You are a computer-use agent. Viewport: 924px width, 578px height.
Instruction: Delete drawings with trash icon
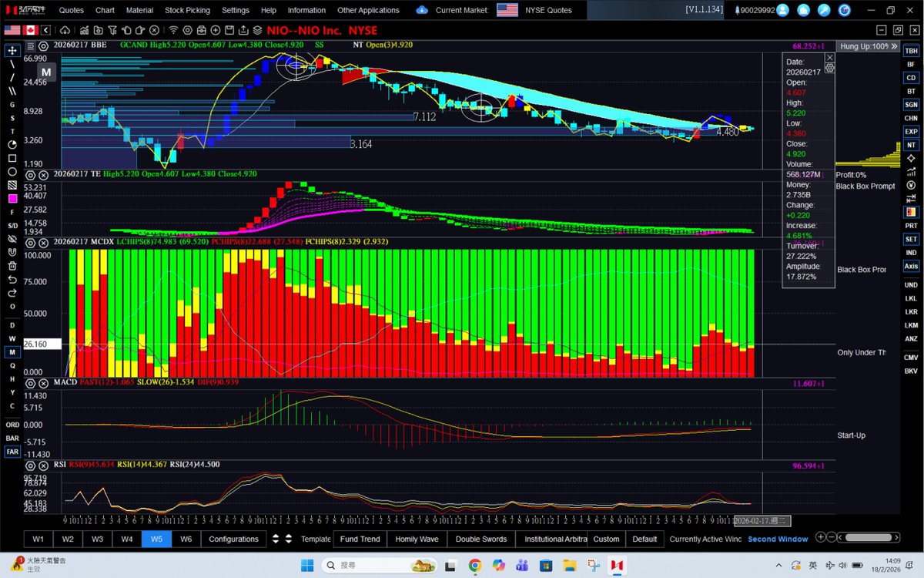click(12, 266)
